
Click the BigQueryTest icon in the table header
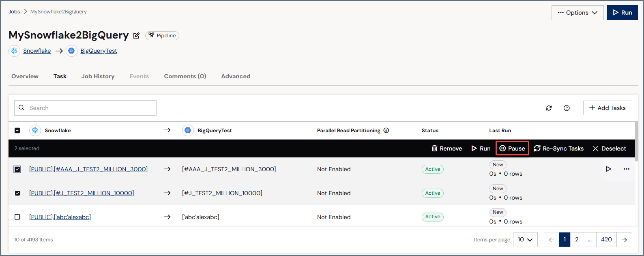click(x=188, y=130)
